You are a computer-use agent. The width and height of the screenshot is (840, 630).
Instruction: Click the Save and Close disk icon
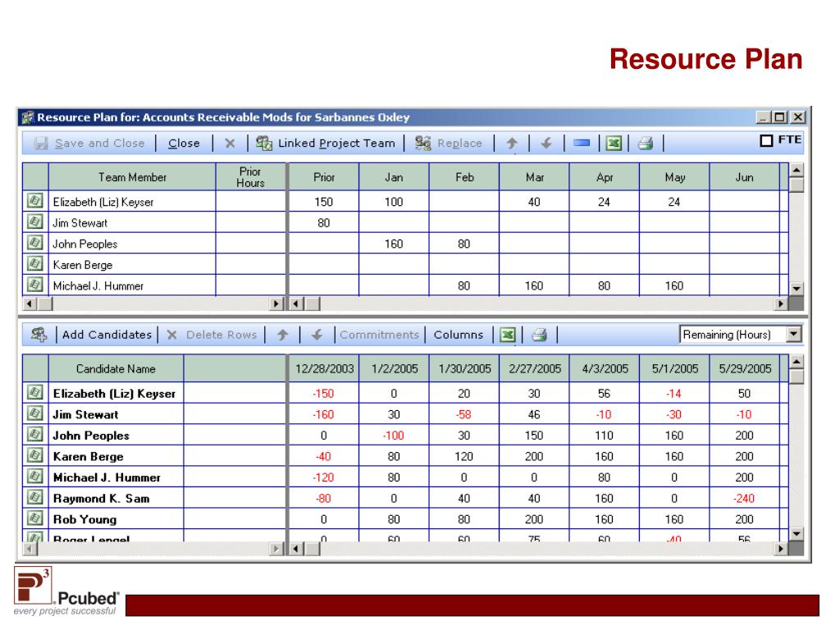(x=41, y=143)
